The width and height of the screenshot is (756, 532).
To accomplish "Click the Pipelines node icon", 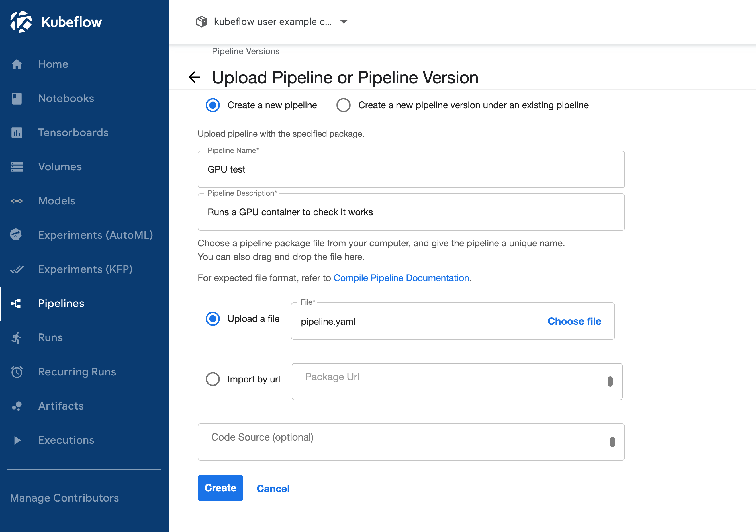I will 17,303.
